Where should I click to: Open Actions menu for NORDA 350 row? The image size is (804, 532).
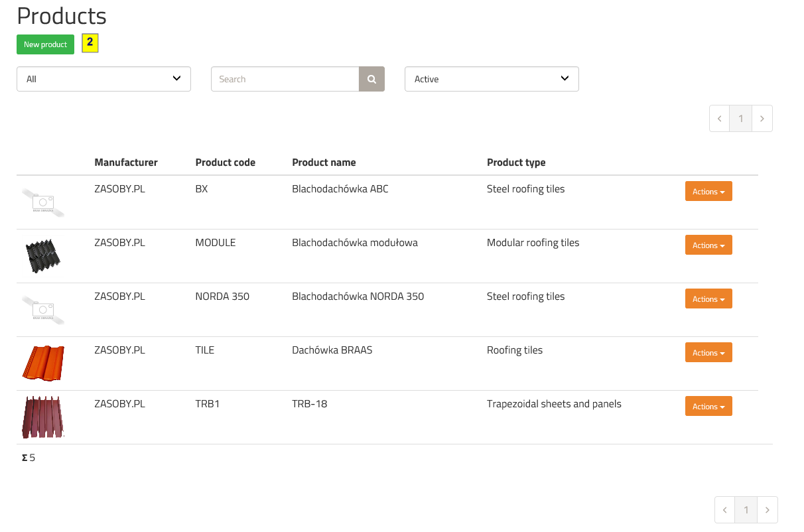tap(708, 299)
